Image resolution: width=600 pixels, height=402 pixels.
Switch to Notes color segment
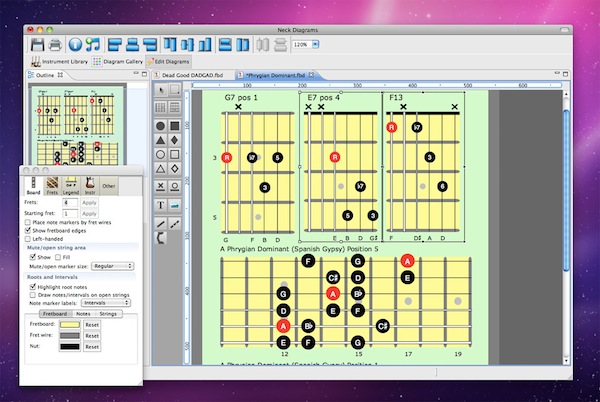(83, 314)
